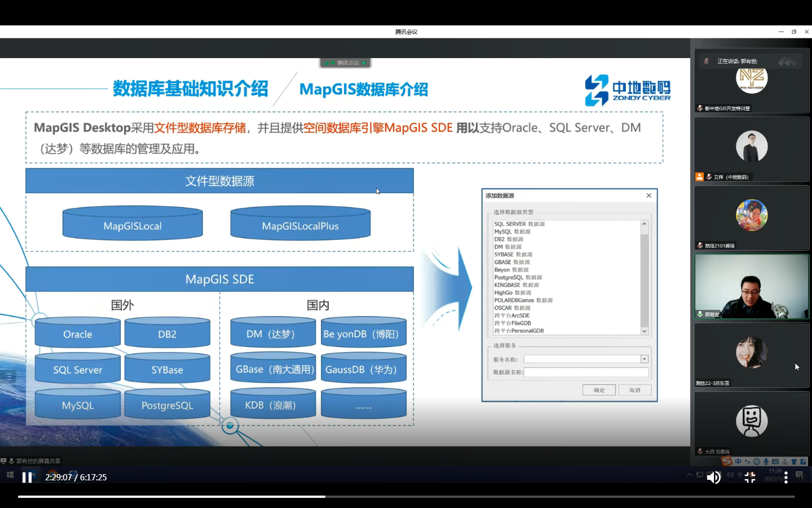
Task: Toggle muted mic of 地信2101郝佳
Action: pyautogui.click(x=700, y=246)
